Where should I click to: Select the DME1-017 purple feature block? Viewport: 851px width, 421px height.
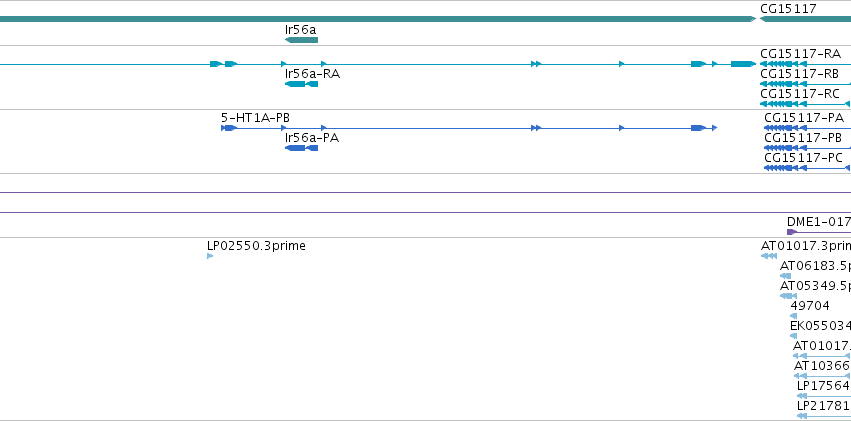(x=791, y=232)
